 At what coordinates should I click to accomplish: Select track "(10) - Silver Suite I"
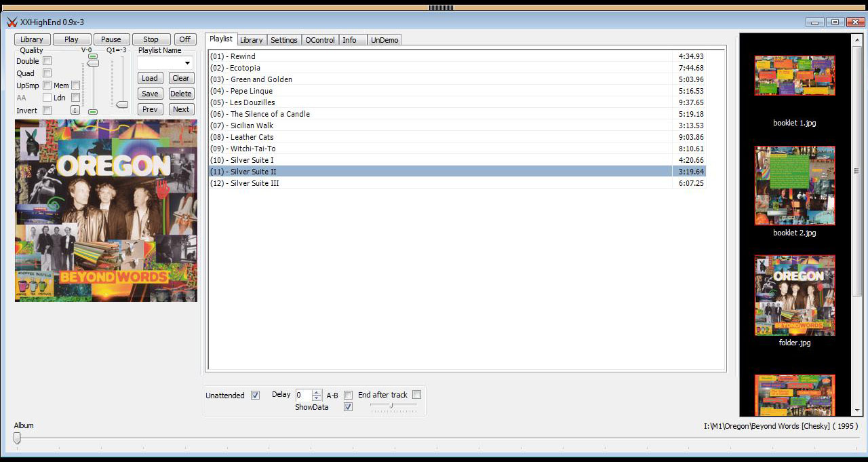tap(457, 160)
